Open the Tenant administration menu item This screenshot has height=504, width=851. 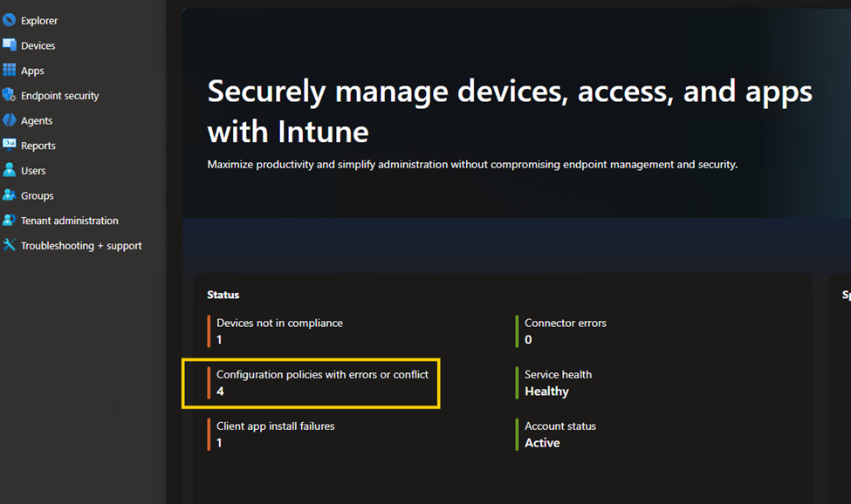(69, 221)
